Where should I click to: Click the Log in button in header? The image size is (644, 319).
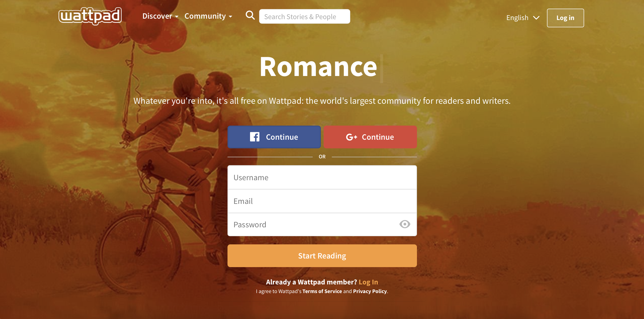tap(565, 18)
